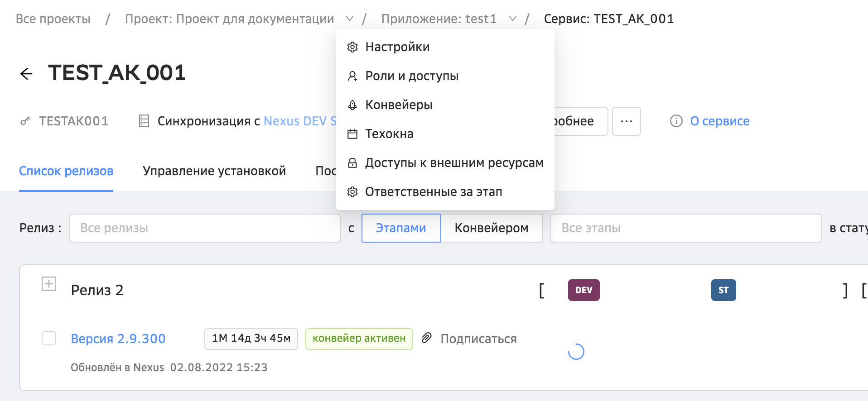The height and width of the screenshot is (401, 868).
Task: Expand Релиз 2 with the plus icon
Action: (49, 284)
